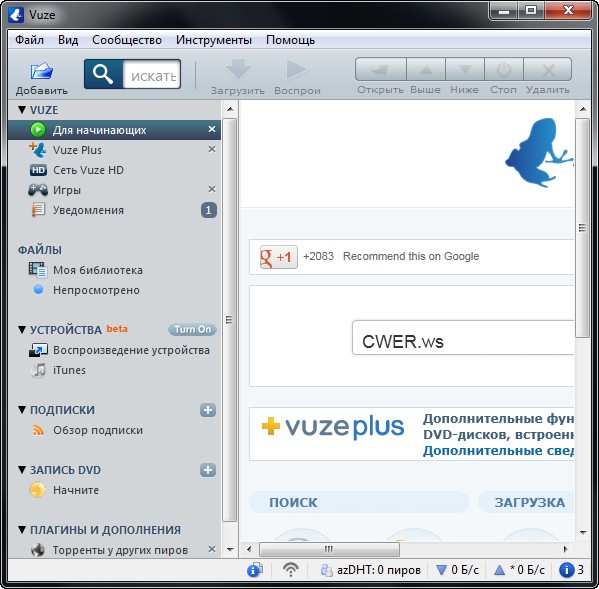Select ФАЙЛЫ section header
This screenshot has height=589, width=599.
pyautogui.click(x=40, y=250)
